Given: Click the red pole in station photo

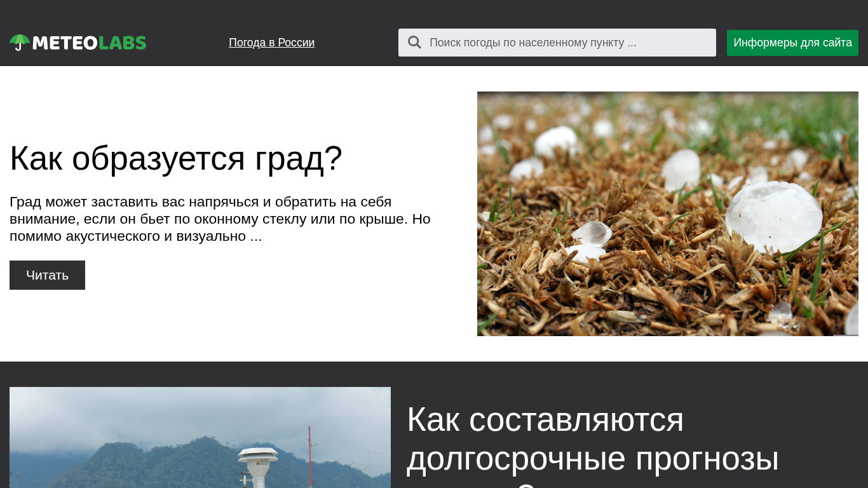Looking at the screenshot, I should [x=309, y=454].
